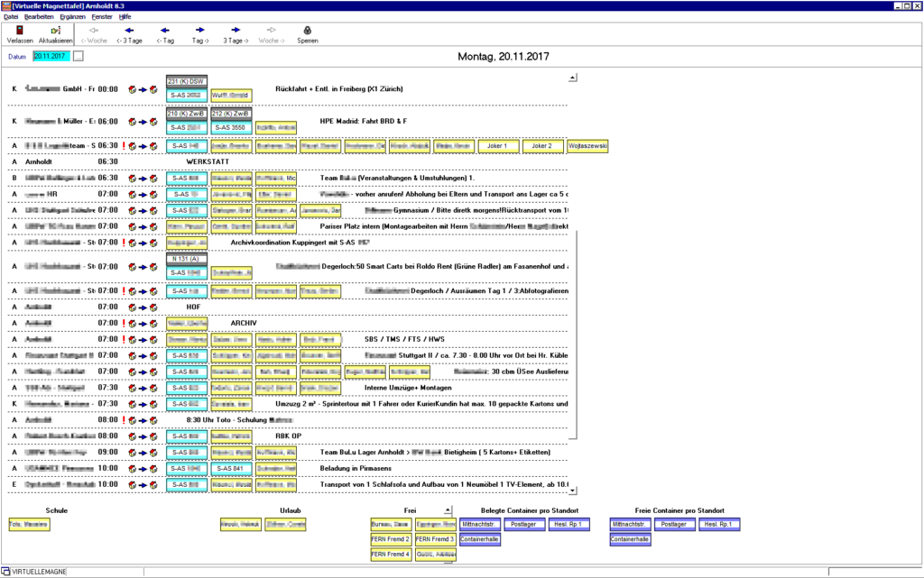Select Containerhalle under Freie Container pro Standort
The image size is (924, 578).
pos(631,540)
